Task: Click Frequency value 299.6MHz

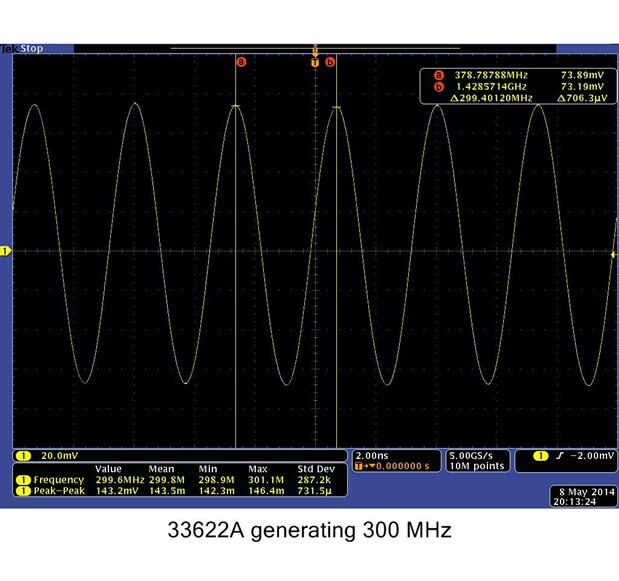Action: (120, 480)
